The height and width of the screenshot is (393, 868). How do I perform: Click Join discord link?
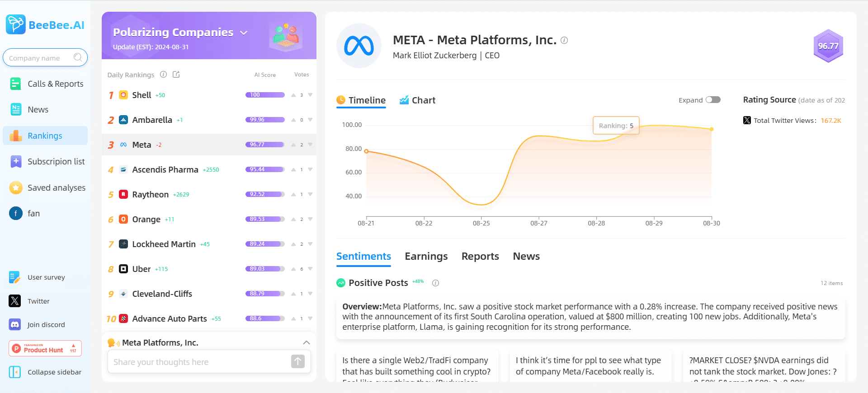37,324
